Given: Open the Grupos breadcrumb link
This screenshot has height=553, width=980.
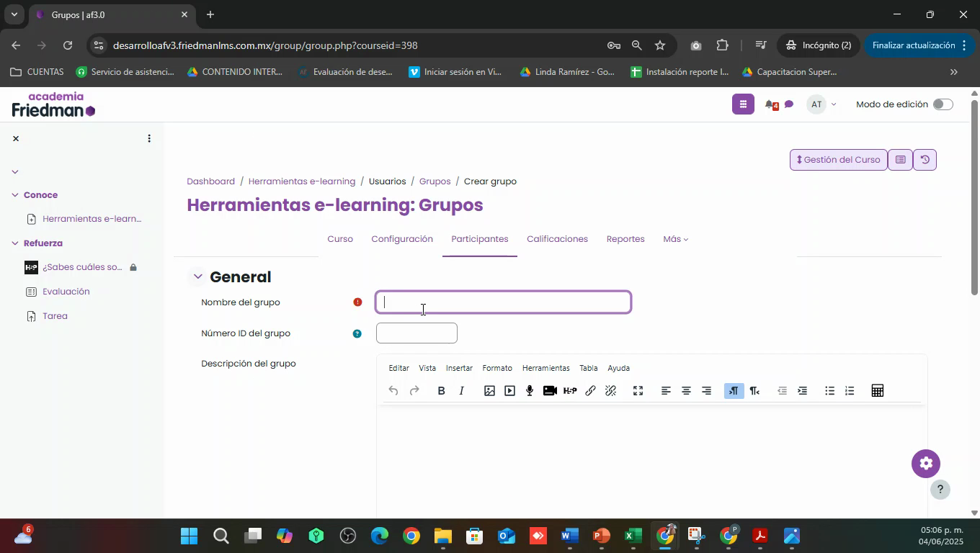Looking at the screenshot, I should coord(435,181).
